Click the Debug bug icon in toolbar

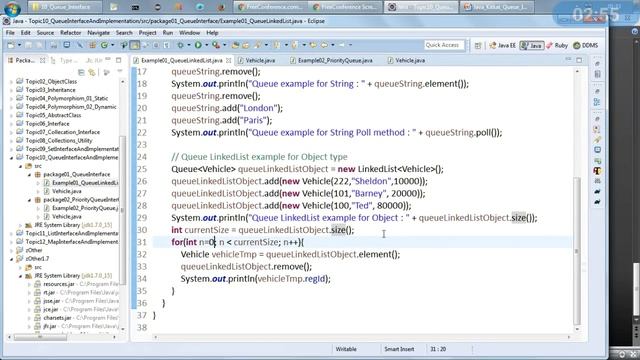(x=180, y=45)
